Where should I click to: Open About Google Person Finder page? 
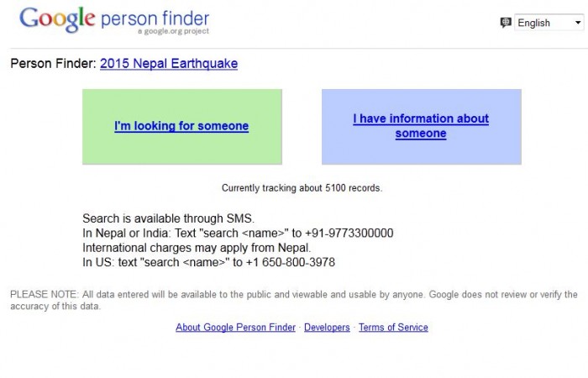pos(235,328)
